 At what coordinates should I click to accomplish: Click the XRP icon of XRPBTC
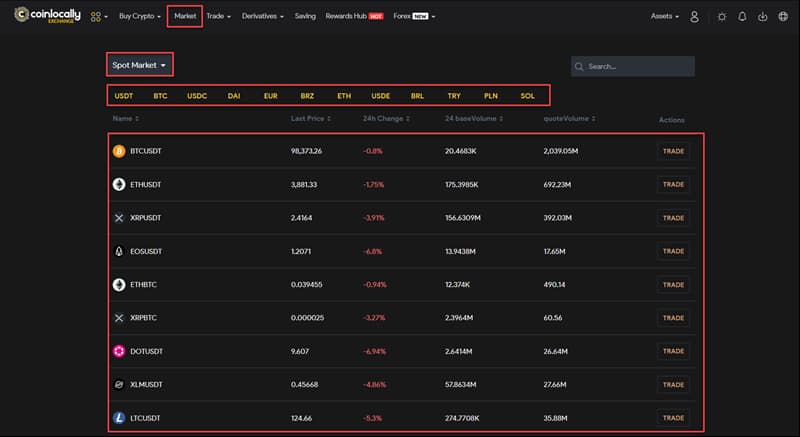tap(119, 318)
